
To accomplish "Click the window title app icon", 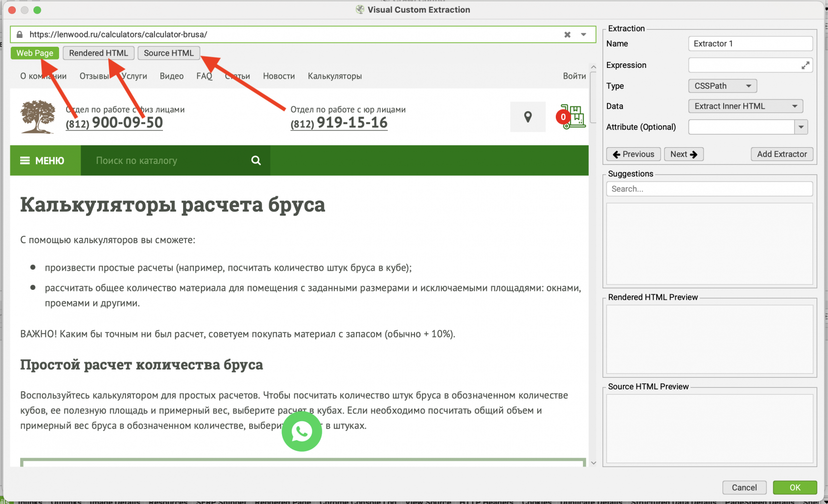I will pyautogui.click(x=360, y=9).
